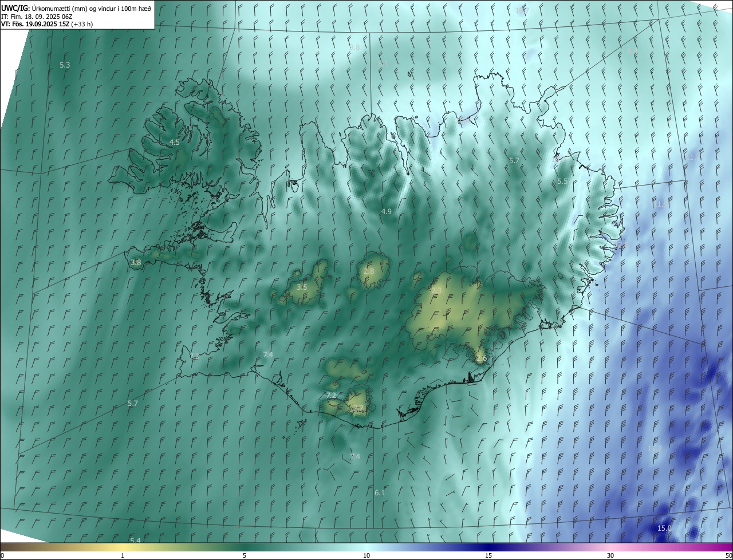Click the 30 tick label on the scale

[x=610, y=555]
